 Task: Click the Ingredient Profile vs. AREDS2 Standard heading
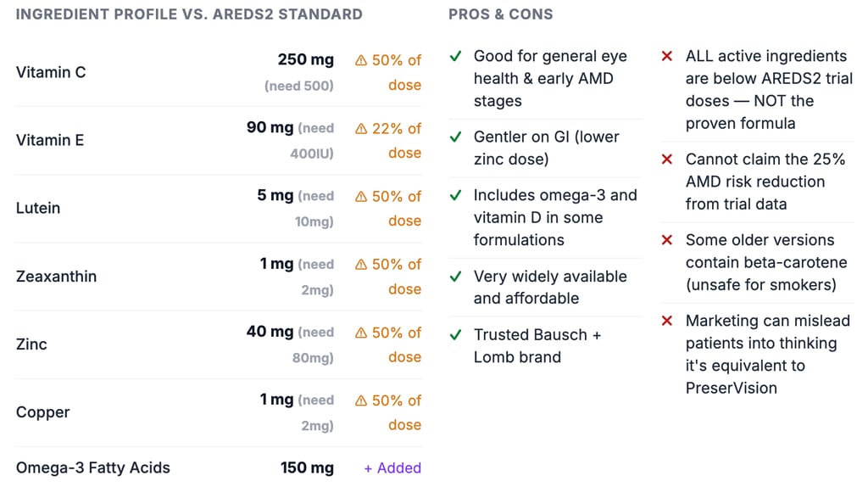tap(189, 14)
